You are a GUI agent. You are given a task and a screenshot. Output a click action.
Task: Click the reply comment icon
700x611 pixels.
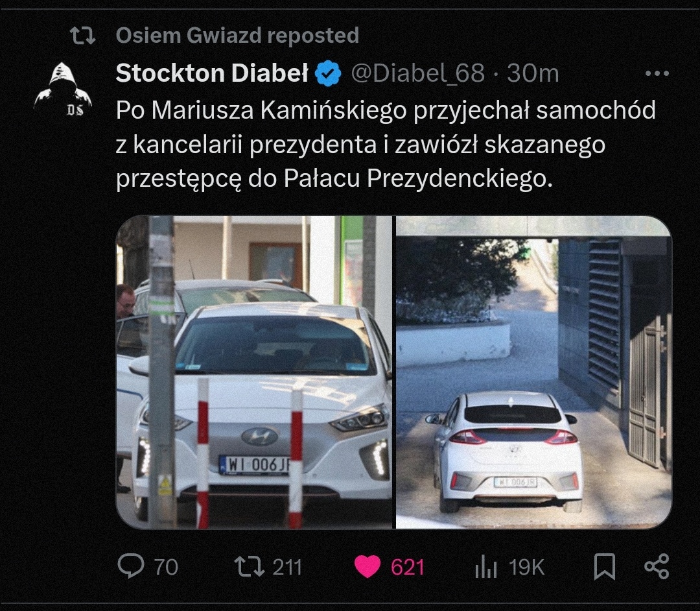[x=131, y=566]
